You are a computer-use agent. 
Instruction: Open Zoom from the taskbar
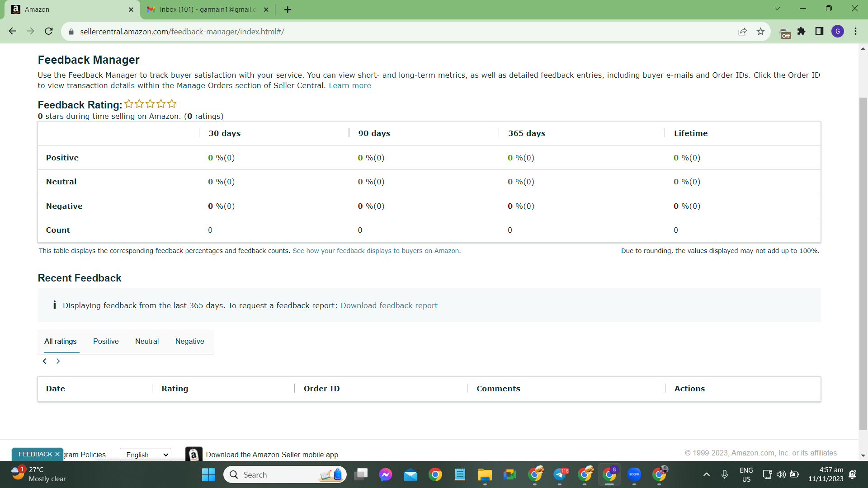[x=634, y=474]
